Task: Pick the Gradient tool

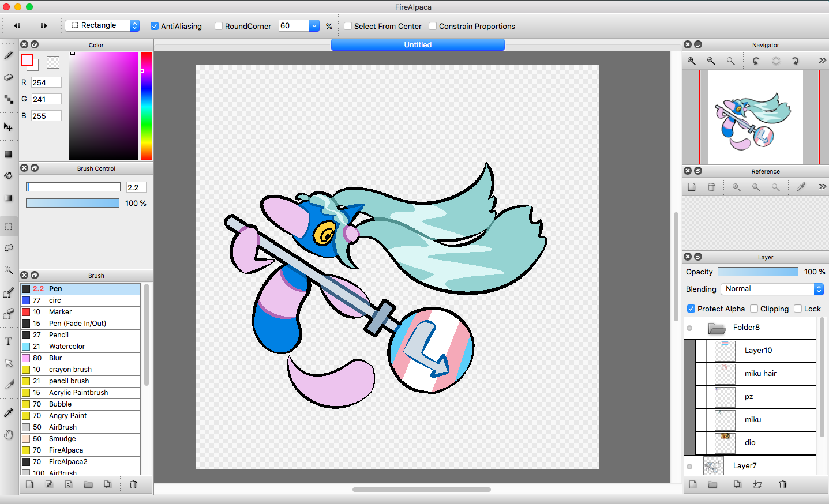Action: click(8, 198)
